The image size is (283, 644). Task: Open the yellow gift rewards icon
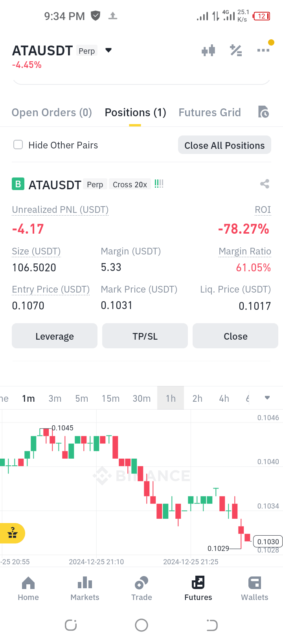(12, 533)
